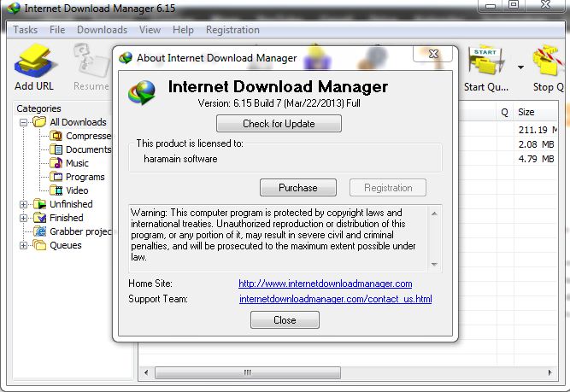Click the All Downloads folder icon
The image size is (570, 392).
tap(39, 122)
